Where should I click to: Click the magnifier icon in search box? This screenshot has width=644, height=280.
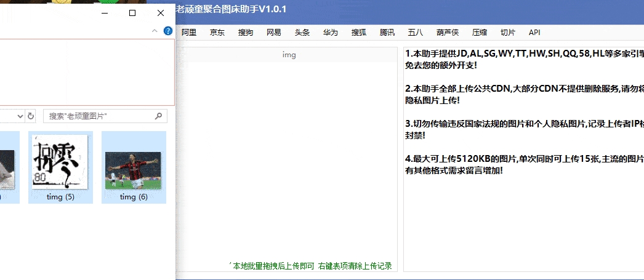point(159,116)
